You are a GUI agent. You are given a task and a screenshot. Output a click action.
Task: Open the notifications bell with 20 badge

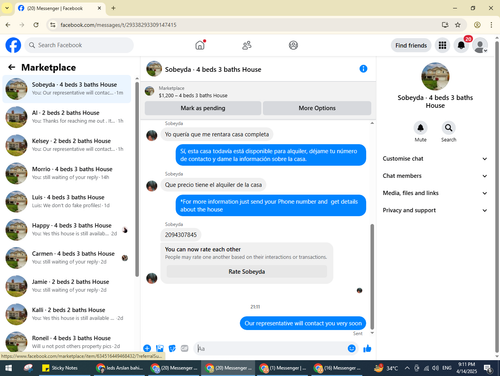[461, 45]
